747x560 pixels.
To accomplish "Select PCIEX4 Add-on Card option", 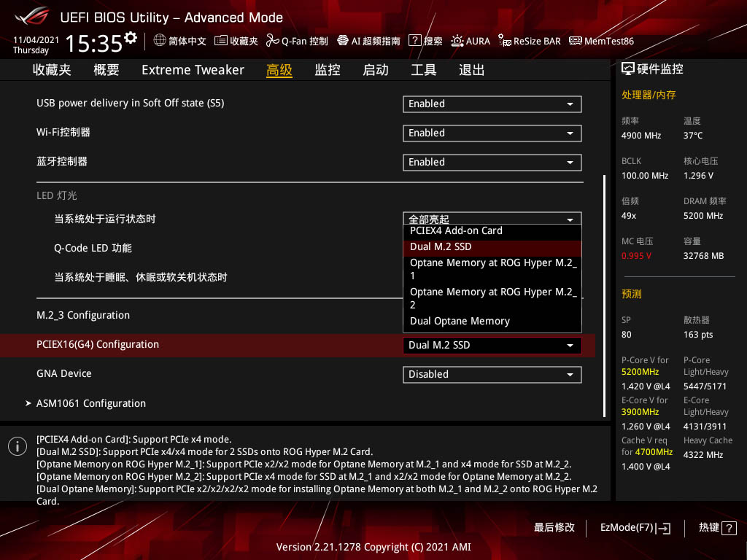I will pyautogui.click(x=492, y=231).
